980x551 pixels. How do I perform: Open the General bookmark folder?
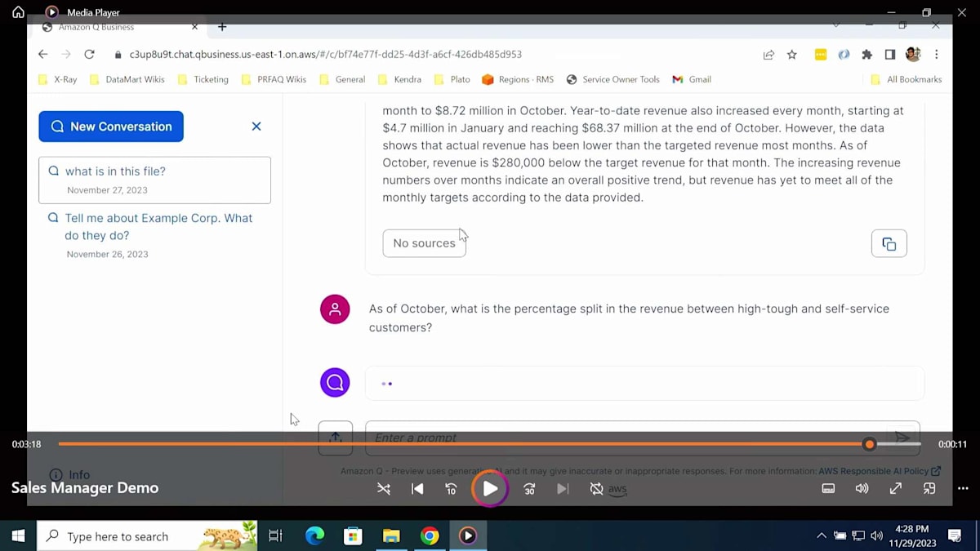click(x=342, y=79)
